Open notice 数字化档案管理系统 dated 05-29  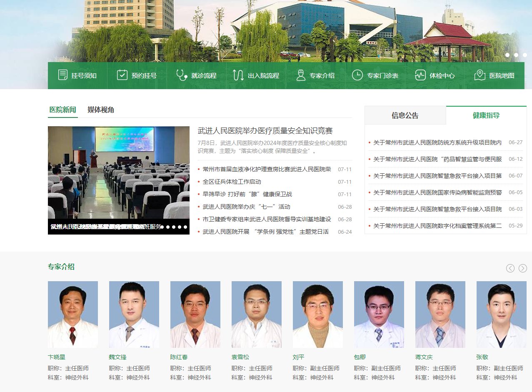coord(437,226)
